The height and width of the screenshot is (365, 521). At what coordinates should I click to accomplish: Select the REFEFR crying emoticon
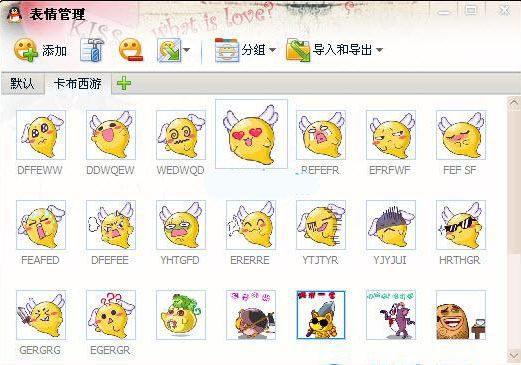point(321,135)
